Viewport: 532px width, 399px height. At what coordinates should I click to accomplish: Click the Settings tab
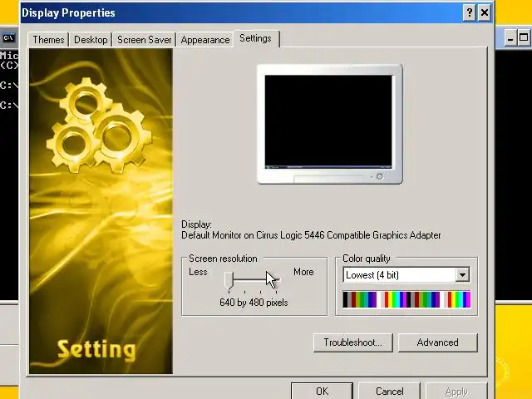[x=255, y=38]
